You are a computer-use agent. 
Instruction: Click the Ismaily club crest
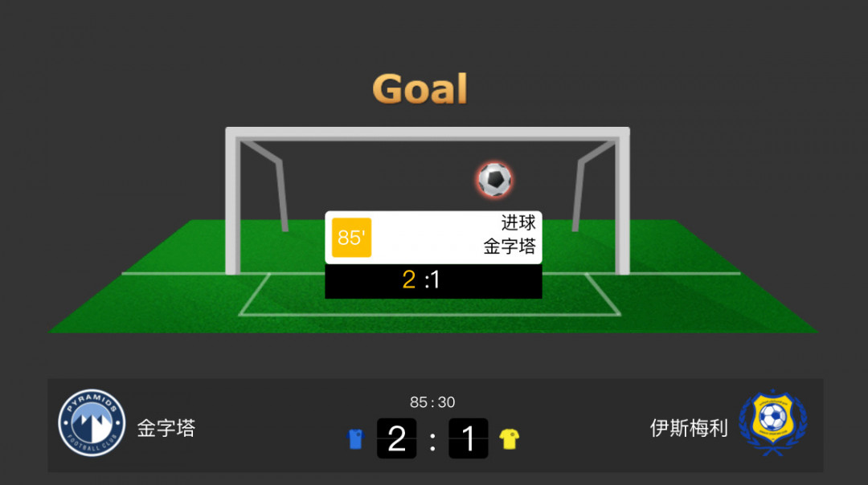773,423
